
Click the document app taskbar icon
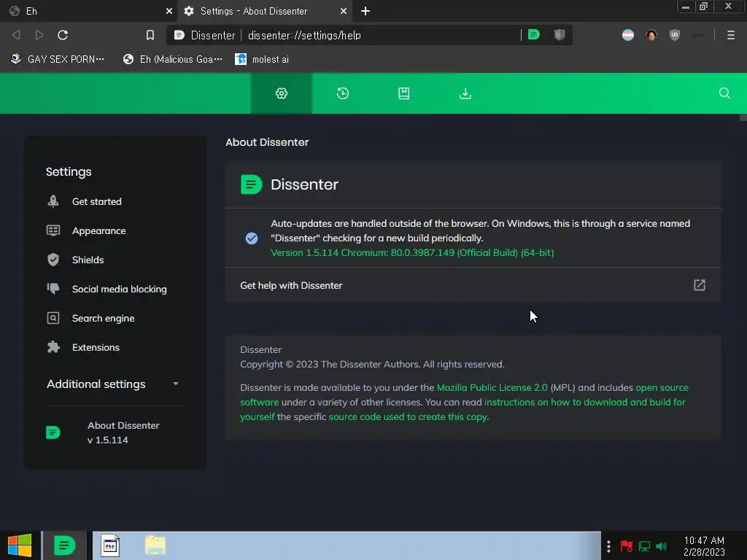[110, 545]
